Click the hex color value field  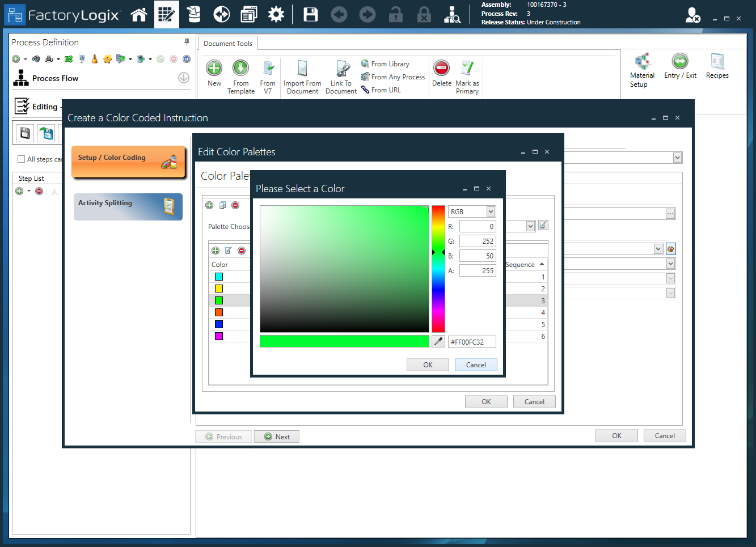coord(472,341)
